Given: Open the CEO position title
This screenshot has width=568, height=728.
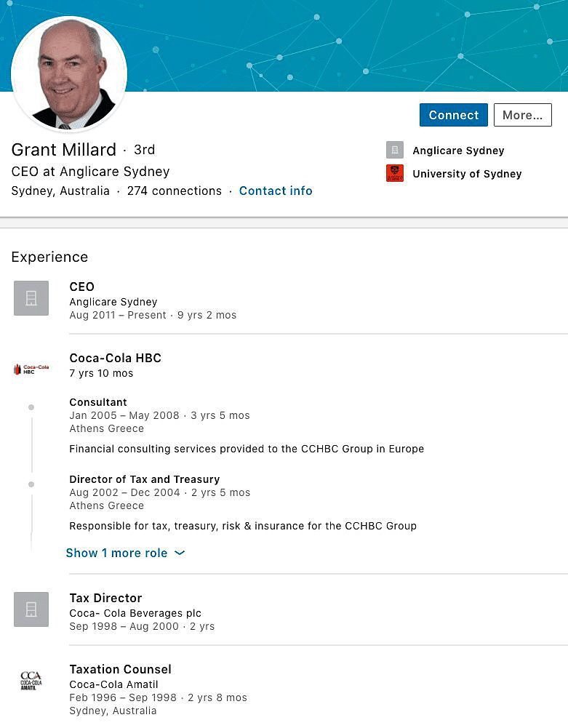Looking at the screenshot, I should pyautogui.click(x=82, y=287).
